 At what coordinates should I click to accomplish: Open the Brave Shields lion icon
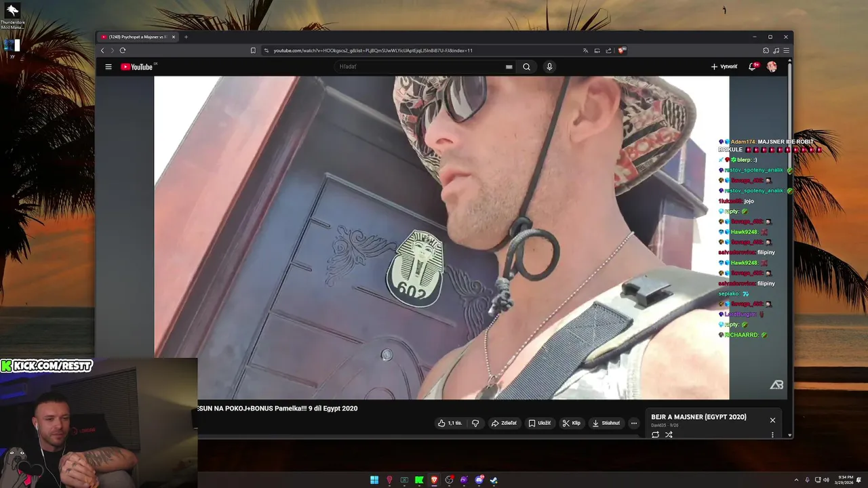[x=621, y=50]
